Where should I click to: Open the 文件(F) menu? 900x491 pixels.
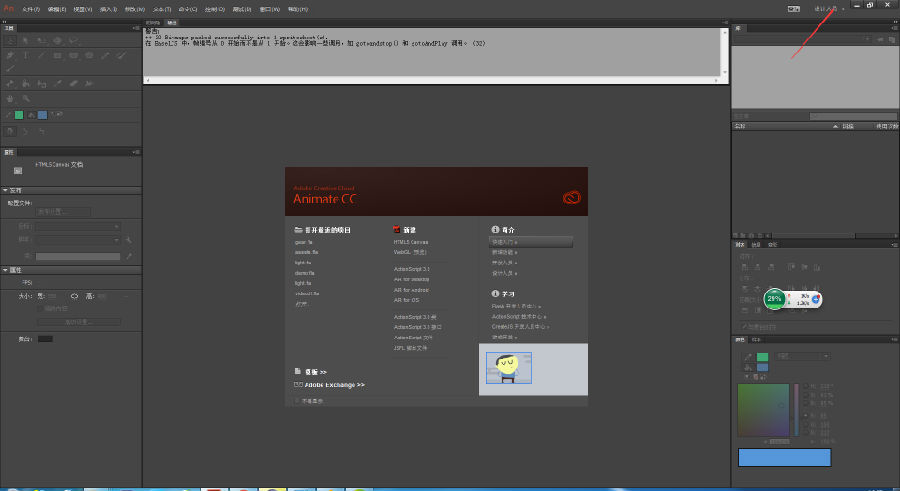click(x=31, y=9)
